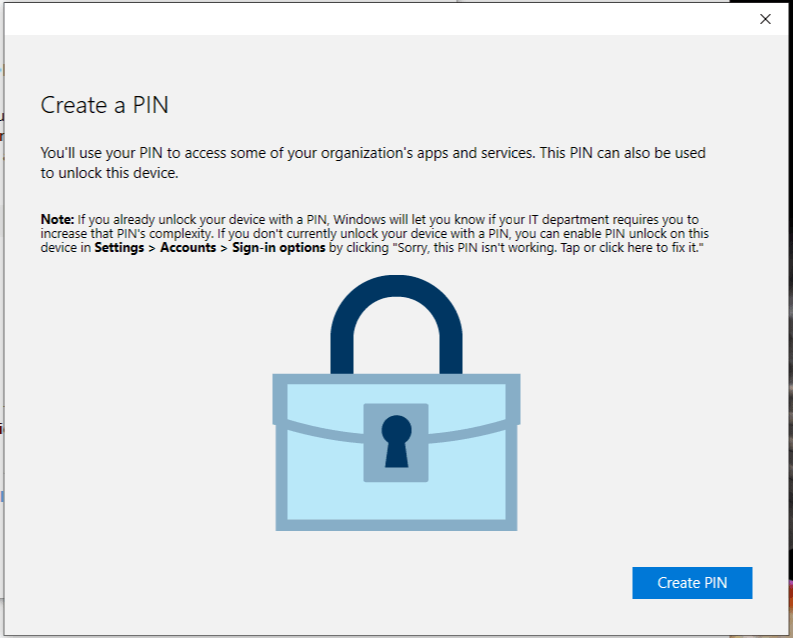Image resolution: width=793 pixels, height=640 pixels.
Task: Click the white title bar of the dialog
Action: pyautogui.click(x=379, y=19)
